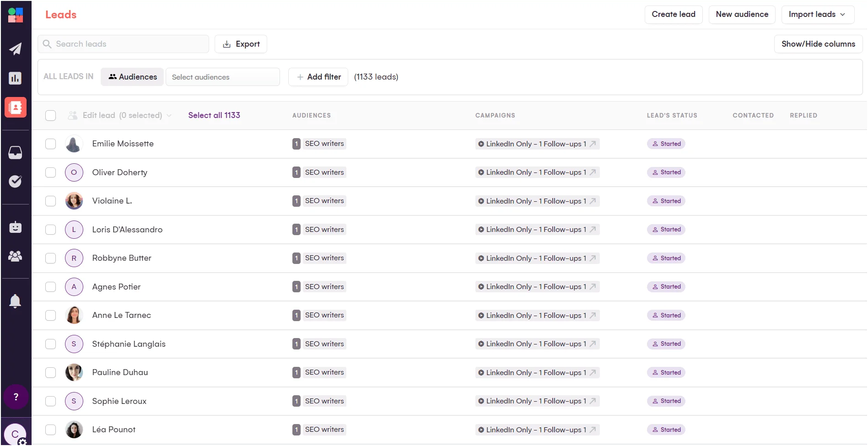Click the Add filter button
The height and width of the screenshot is (446, 868).
[x=318, y=77]
